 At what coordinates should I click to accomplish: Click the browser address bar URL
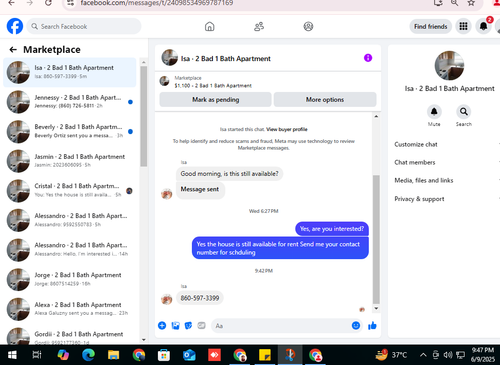click(157, 3)
